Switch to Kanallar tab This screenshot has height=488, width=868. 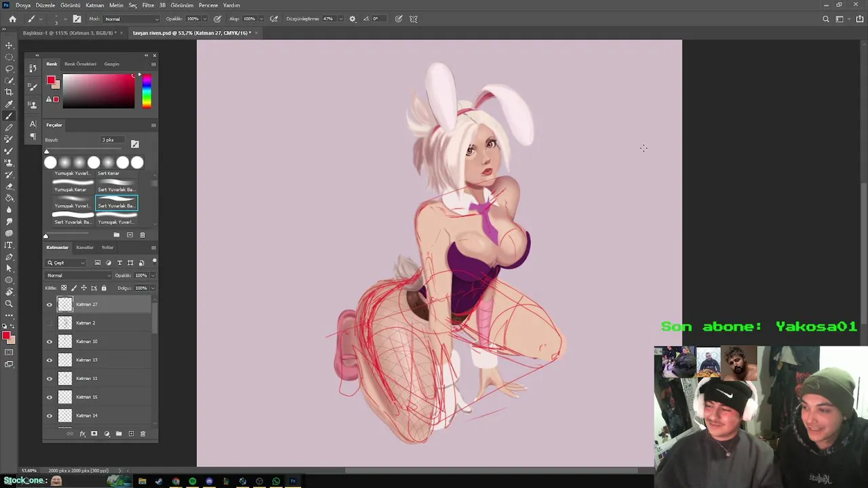(x=85, y=247)
